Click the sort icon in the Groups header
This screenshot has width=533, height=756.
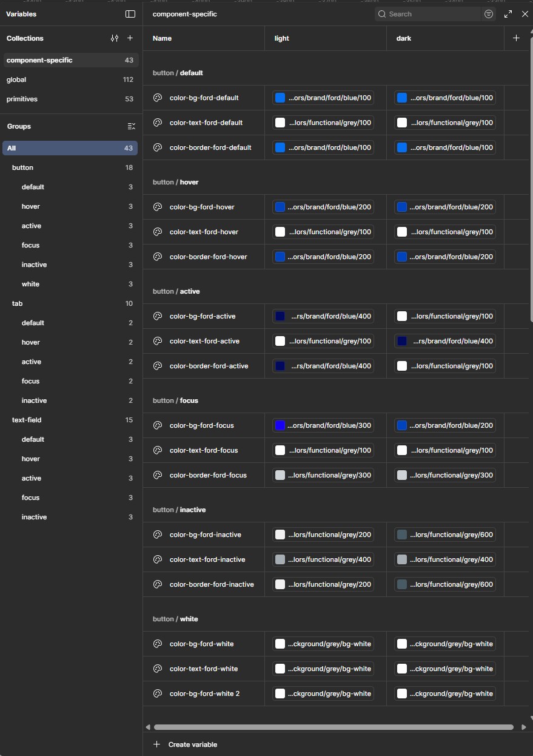click(x=132, y=126)
